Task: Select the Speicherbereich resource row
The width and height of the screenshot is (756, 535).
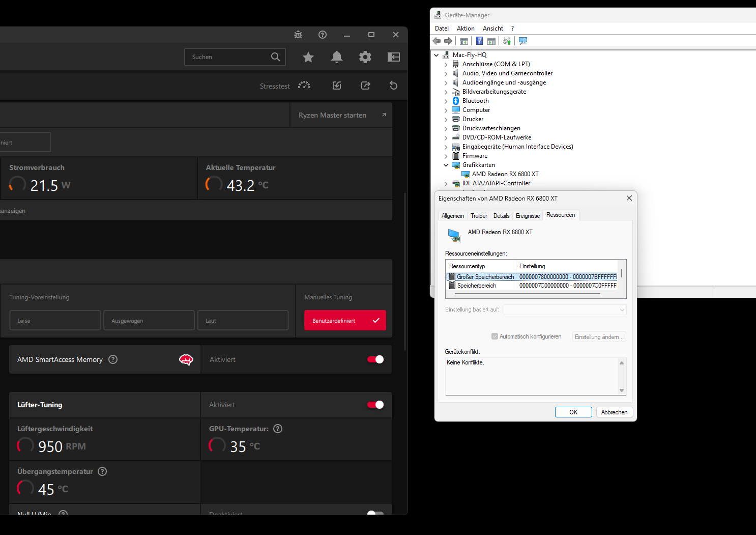Action: pyautogui.click(x=532, y=286)
